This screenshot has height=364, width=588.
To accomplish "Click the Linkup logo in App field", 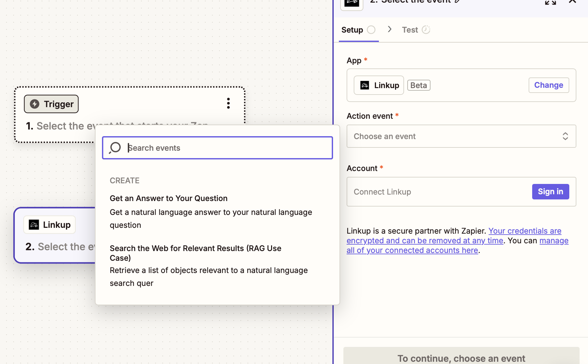I will 365,85.
